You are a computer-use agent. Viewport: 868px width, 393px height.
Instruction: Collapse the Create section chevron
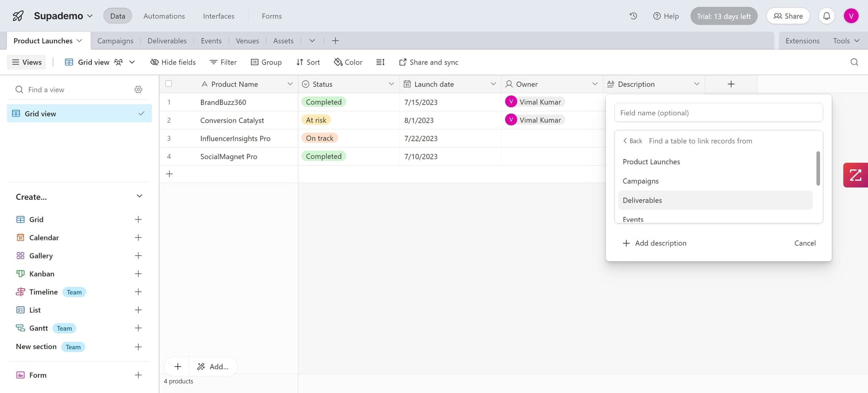(x=139, y=196)
